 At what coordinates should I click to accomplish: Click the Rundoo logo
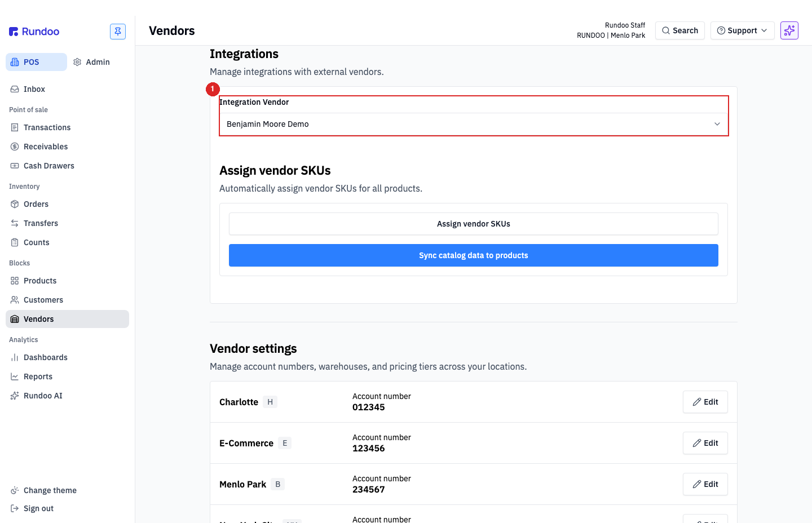tap(34, 32)
